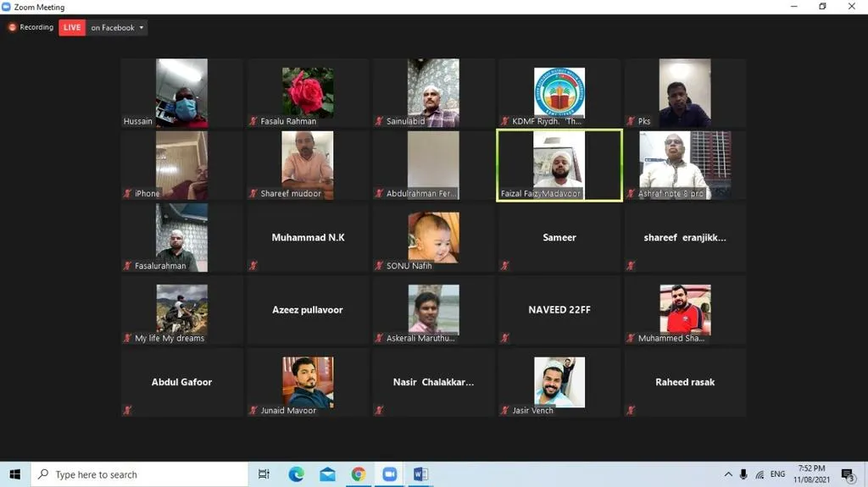Click muted mic icon in NAVEED 22FF tile
The height and width of the screenshot is (487, 868).
505,338
